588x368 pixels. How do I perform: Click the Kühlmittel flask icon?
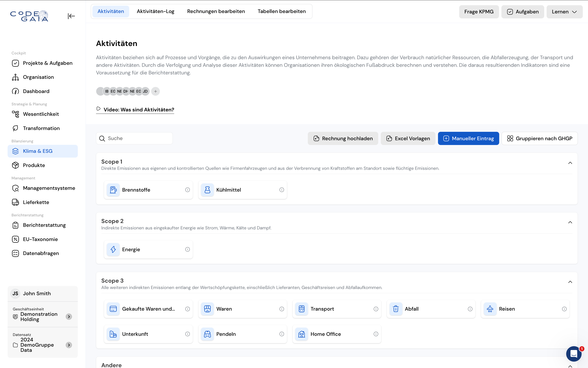click(207, 190)
